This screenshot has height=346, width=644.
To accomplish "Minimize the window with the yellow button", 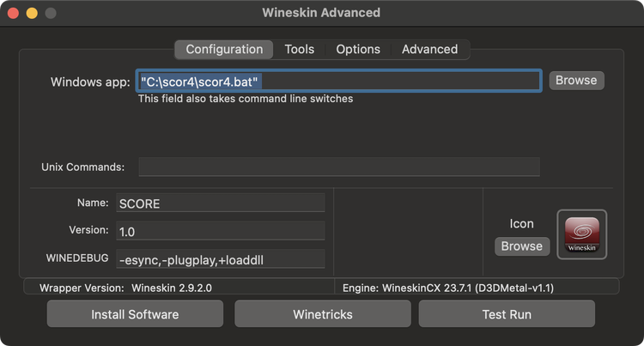I will [x=32, y=14].
